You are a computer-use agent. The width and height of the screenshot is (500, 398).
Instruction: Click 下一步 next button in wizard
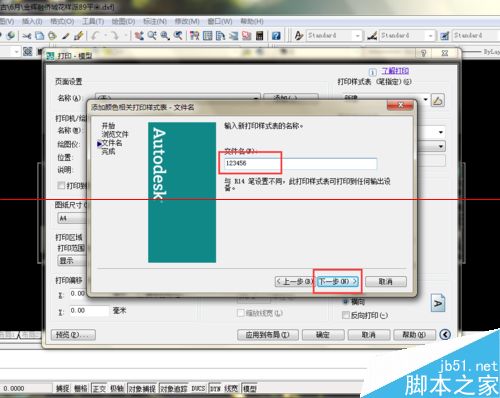tap(338, 282)
